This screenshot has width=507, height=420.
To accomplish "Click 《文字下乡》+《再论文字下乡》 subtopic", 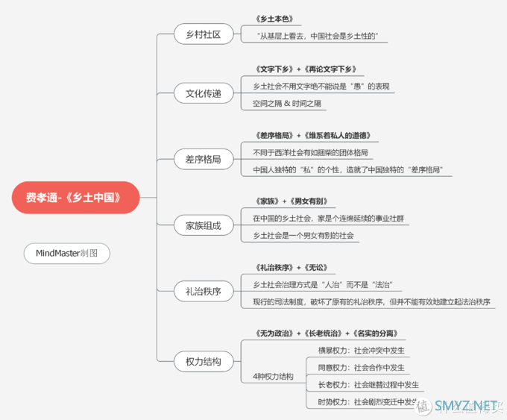I will [x=306, y=69].
